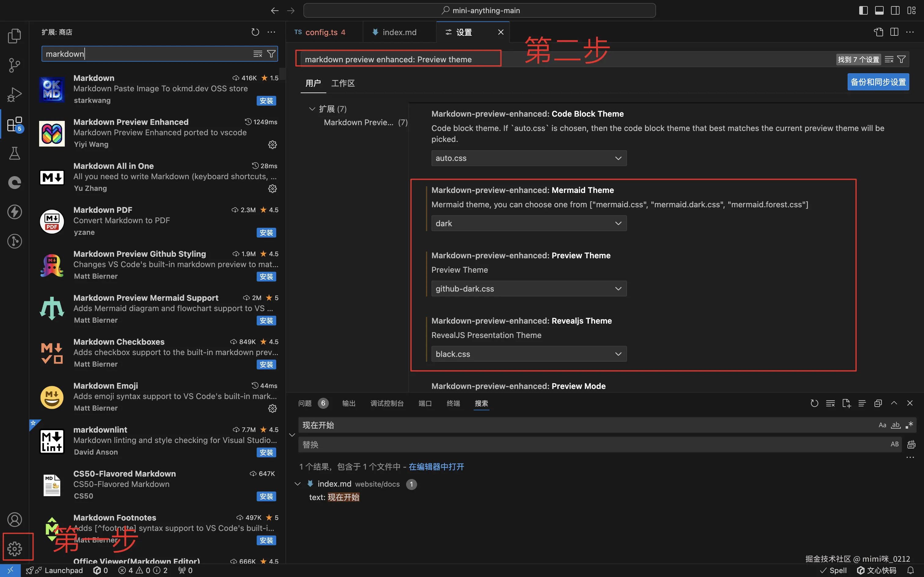Click the 在编辑器中打开 link
The image size is (924, 577).
(436, 467)
